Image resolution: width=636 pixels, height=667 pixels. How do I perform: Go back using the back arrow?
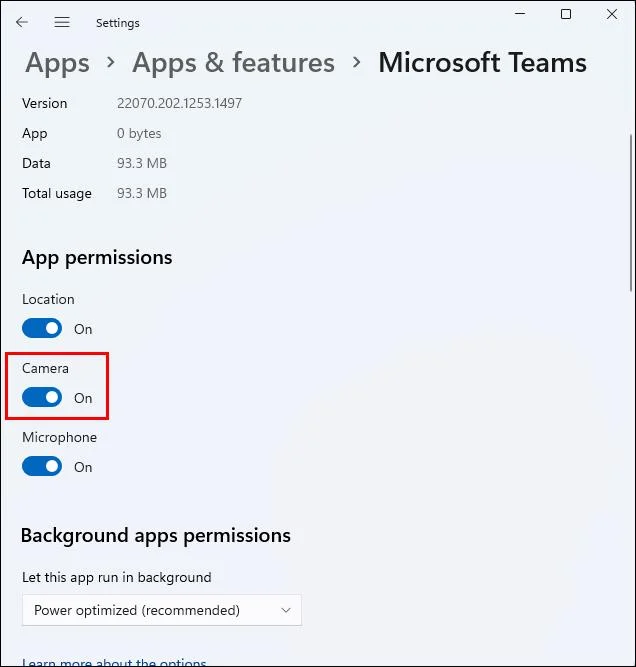pyautogui.click(x=22, y=22)
